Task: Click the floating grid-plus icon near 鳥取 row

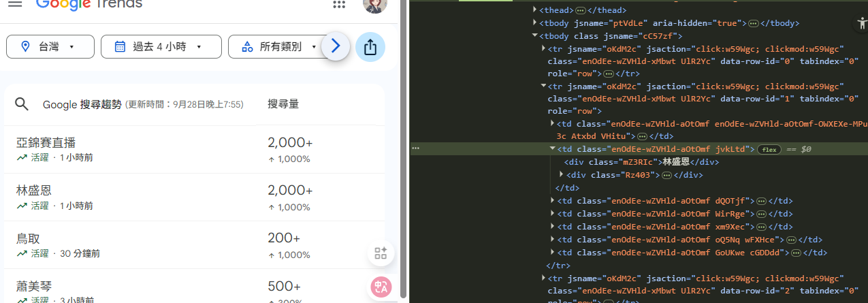Action: (x=381, y=253)
